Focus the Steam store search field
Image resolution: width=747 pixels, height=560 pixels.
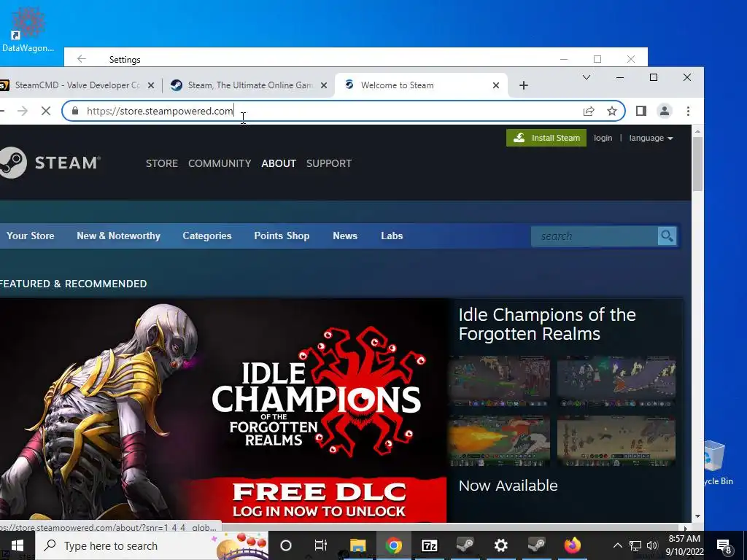[595, 236]
